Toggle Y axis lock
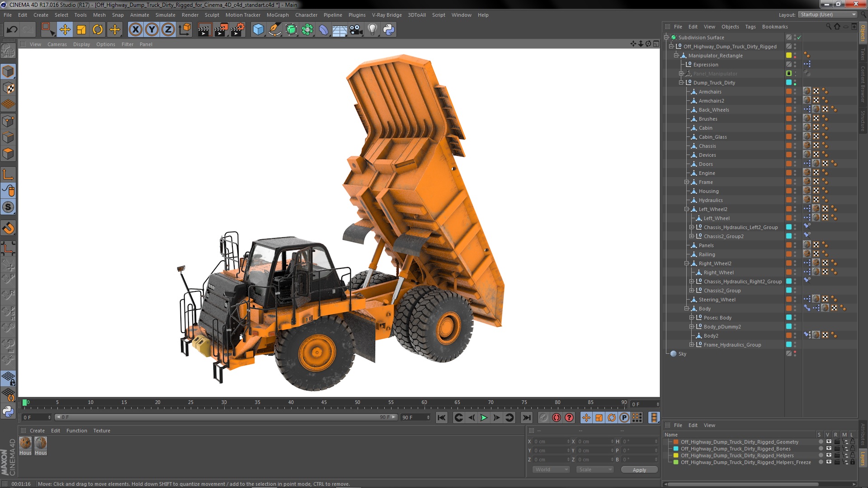Viewport: 868px width, 488px height. pos(152,30)
